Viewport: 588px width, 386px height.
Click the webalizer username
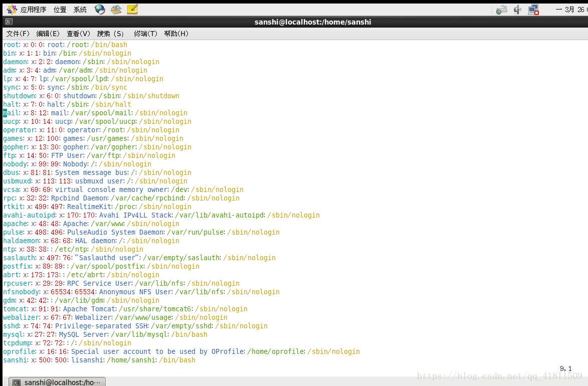pos(21,318)
